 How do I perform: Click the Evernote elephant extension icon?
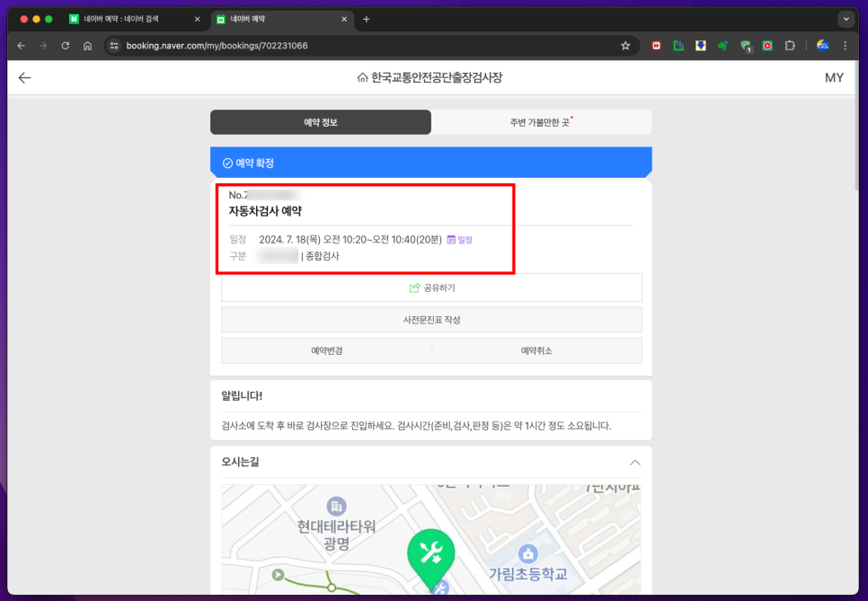pos(723,46)
